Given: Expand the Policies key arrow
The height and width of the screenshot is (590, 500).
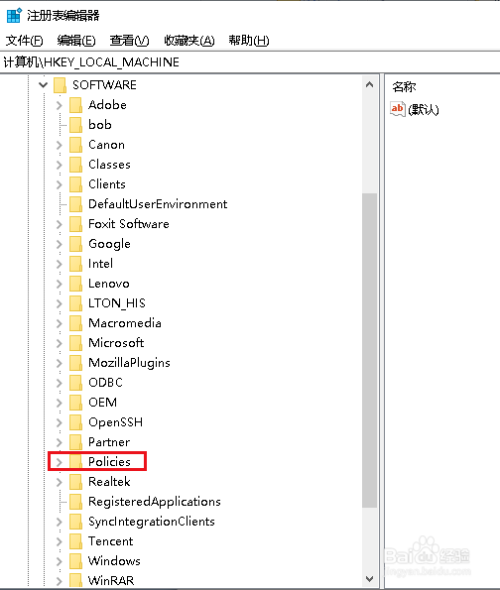Looking at the screenshot, I should [x=59, y=462].
